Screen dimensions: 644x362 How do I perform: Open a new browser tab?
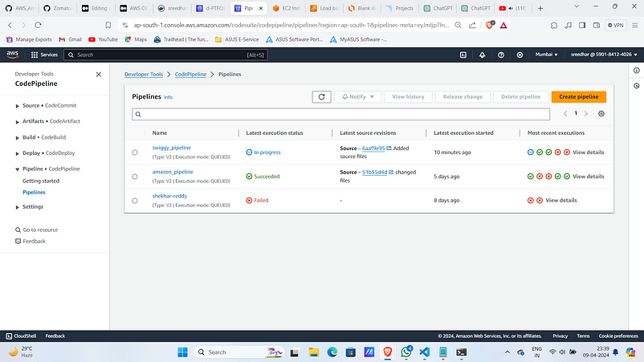pyautogui.click(x=540, y=8)
